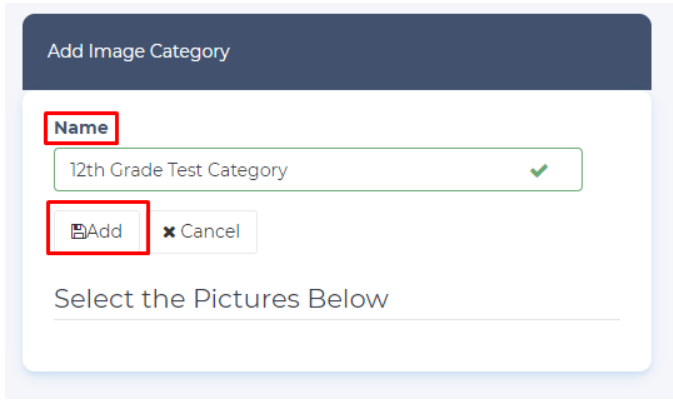Click the word Category in the header title
Viewport: 673px width, 402px height.
click(192, 51)
